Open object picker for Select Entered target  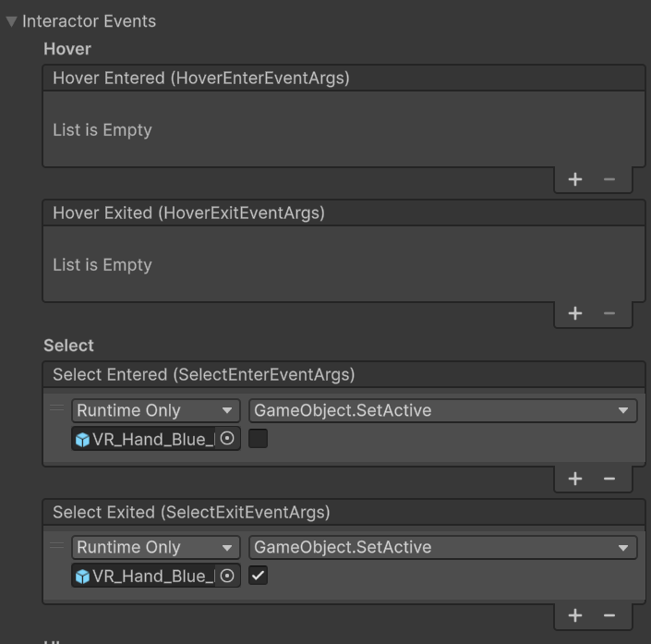tap(228, 440)
